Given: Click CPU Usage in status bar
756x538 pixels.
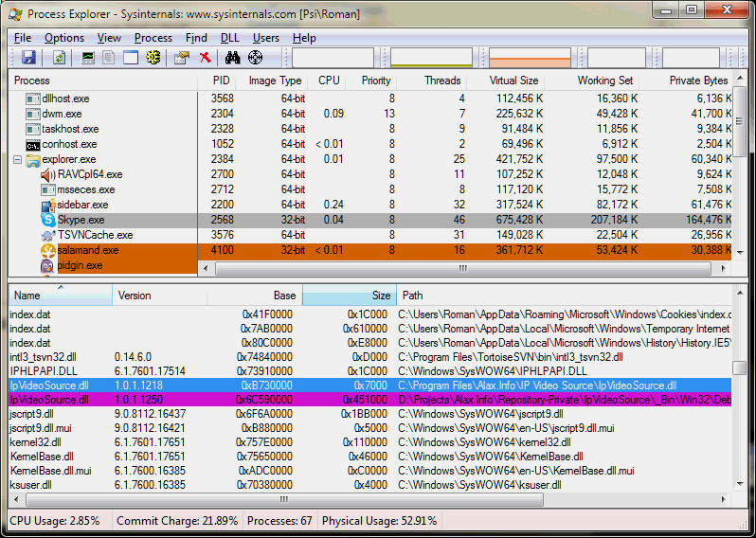Looking at the screenshot, I should click(55, 521).
